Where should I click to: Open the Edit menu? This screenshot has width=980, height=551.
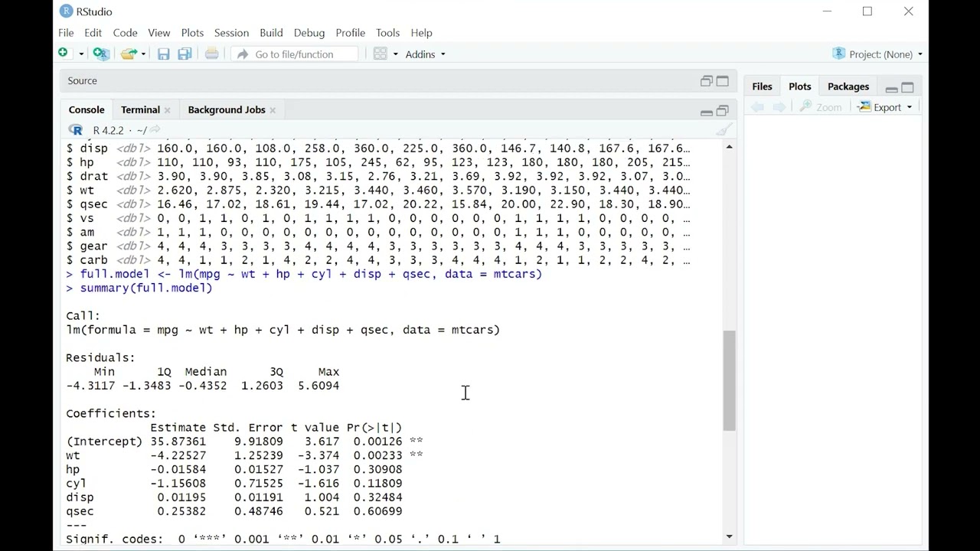point(93,33)
